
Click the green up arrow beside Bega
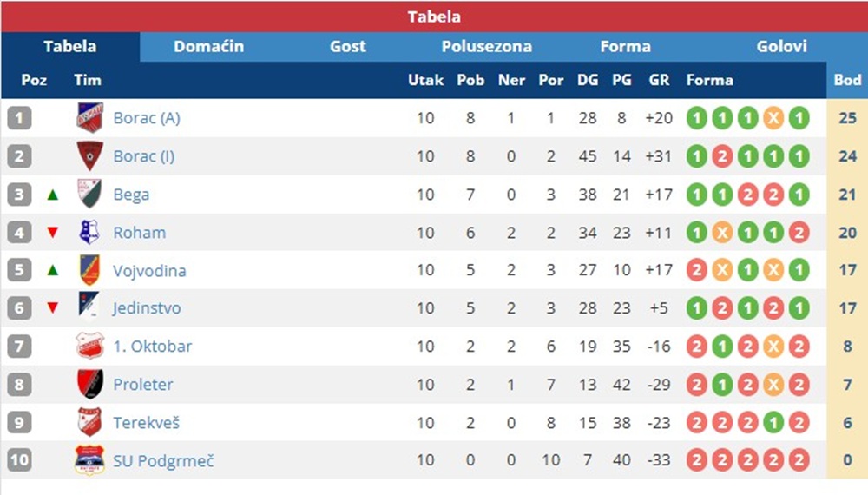[x=53, y=195]
